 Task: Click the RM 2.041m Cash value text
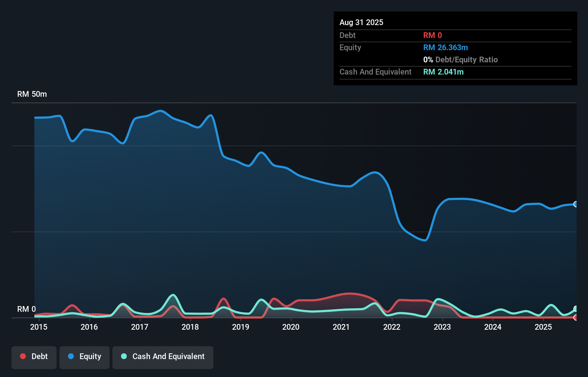(x=443, y=72)
